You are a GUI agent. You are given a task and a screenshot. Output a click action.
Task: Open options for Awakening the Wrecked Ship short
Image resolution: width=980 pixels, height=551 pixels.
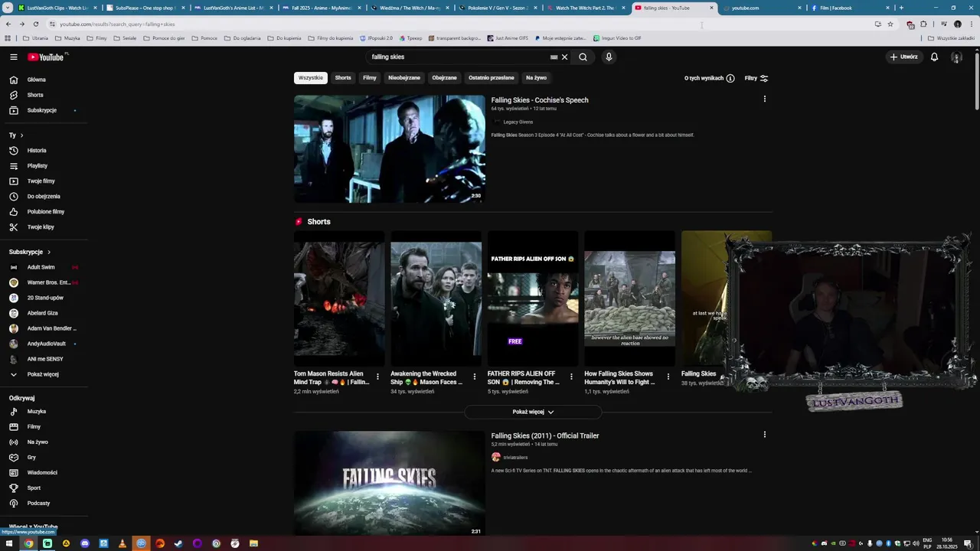(x=475, y=377)
